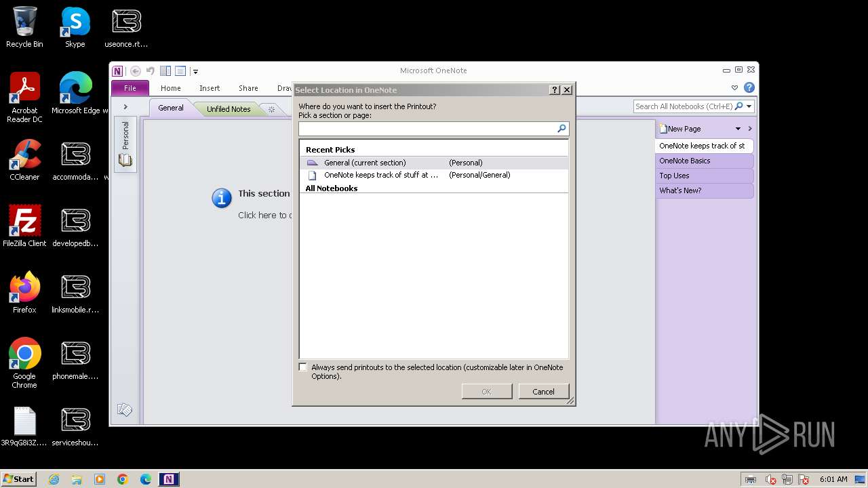
Task: Collapse the page tabs pane chevron
Action: [x=750, y=129]
